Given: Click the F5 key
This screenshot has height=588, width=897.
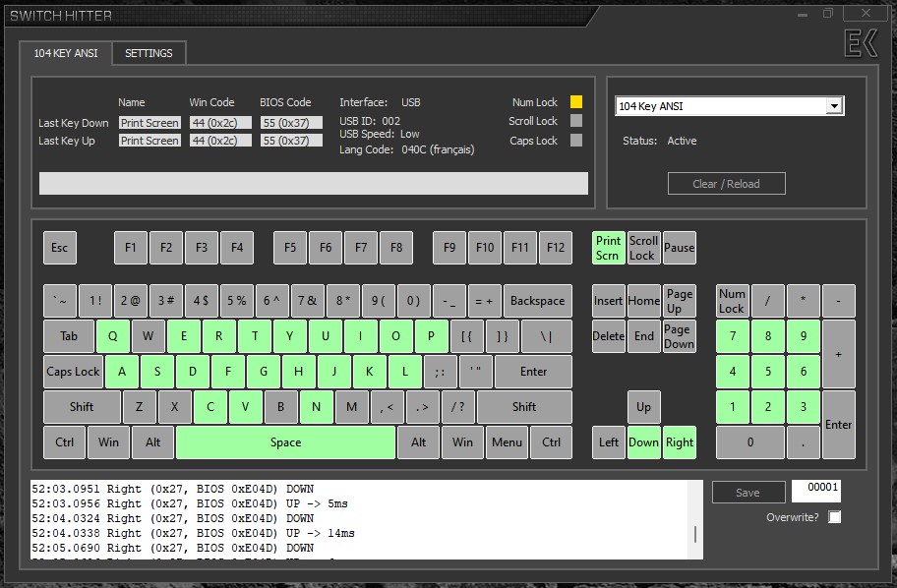Looking at the screenshot, I should 290,248.
